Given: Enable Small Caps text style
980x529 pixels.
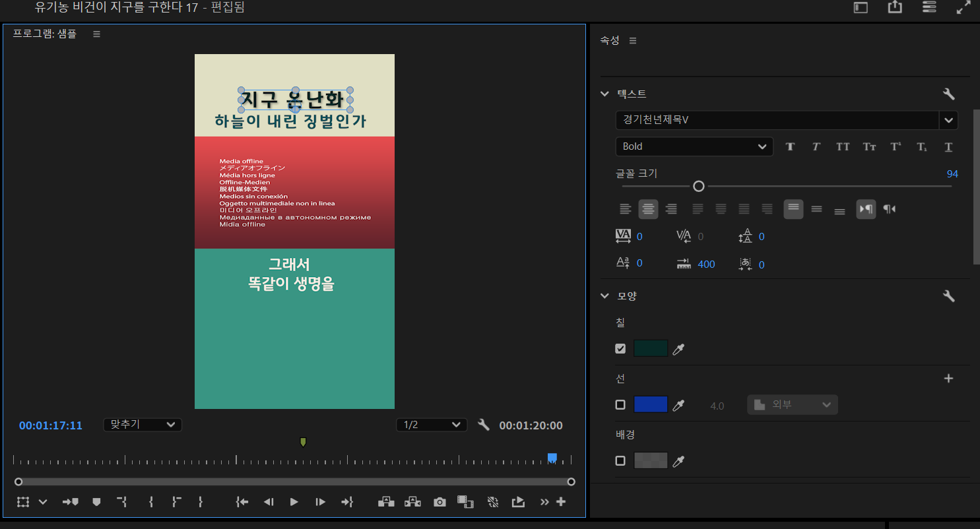Looking at the screenshot, I should [869, 146].
